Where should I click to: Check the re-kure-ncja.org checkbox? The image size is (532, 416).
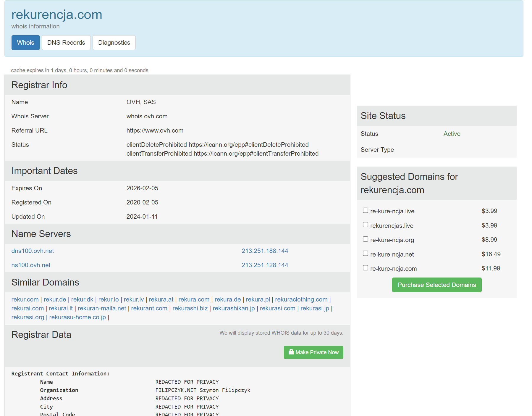(366, 239)
